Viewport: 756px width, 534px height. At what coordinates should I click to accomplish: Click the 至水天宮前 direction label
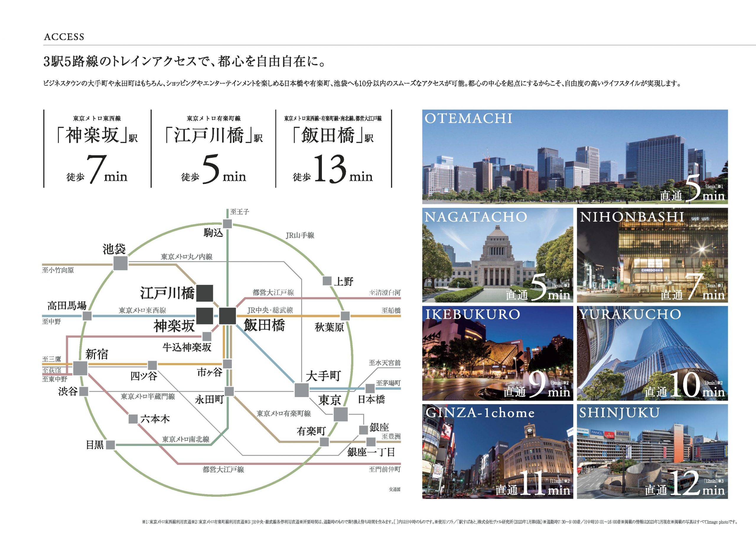385,362
